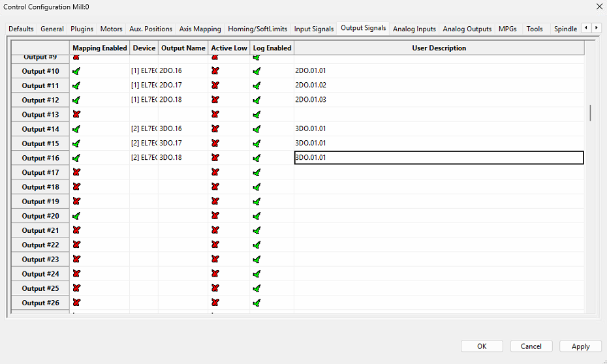The height and width of the screenshot is (364, 607).
Task: Toggle Active Low icon for Output #11
Action: tap(215, 85)
